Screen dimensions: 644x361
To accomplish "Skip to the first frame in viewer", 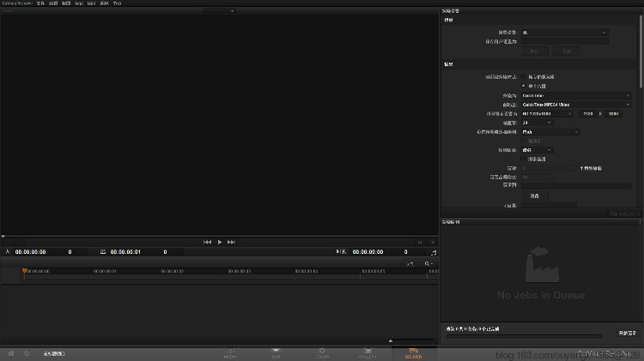I will point(208,242).
